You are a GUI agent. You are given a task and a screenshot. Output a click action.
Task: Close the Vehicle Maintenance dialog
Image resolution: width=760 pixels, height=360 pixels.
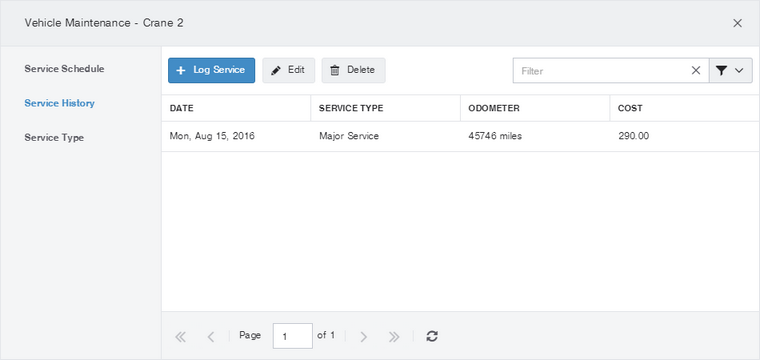[x=737, y=23]
